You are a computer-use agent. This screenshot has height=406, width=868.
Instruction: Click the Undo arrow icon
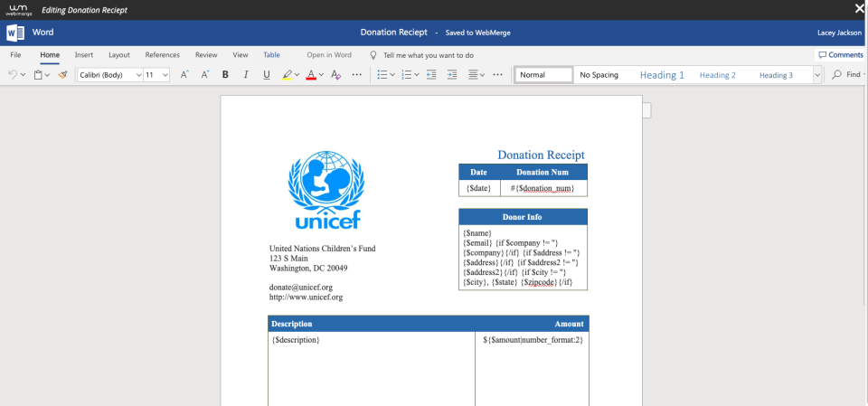[12, 74]
